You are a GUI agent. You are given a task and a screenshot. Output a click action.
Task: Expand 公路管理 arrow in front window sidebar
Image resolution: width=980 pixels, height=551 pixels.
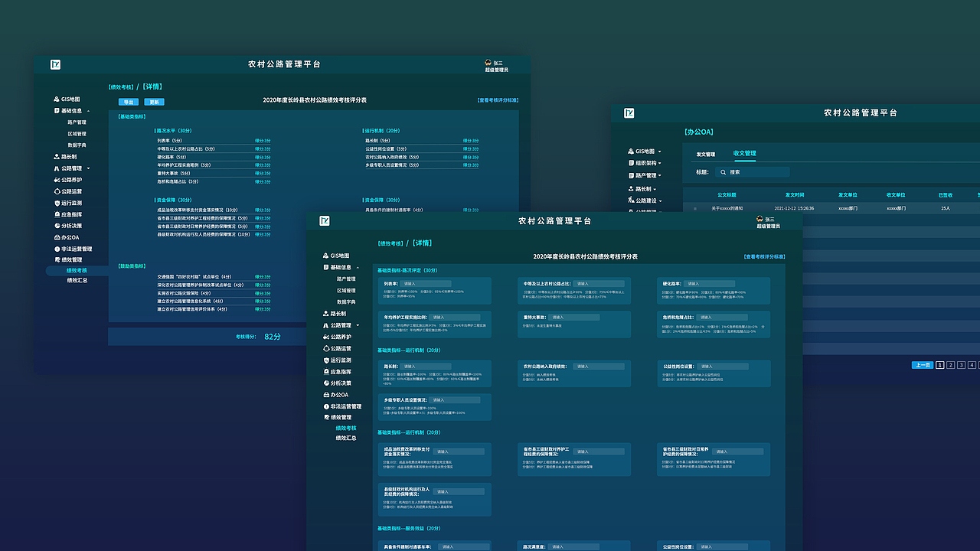click(x=358, y=325)
